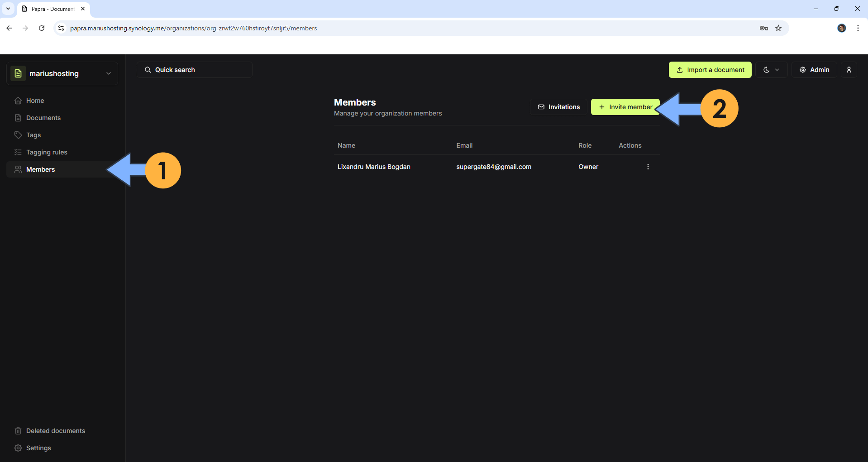Click the mariushosting organization document icon
The width and height of the screenshot is (868, 462).
[18, 73]
